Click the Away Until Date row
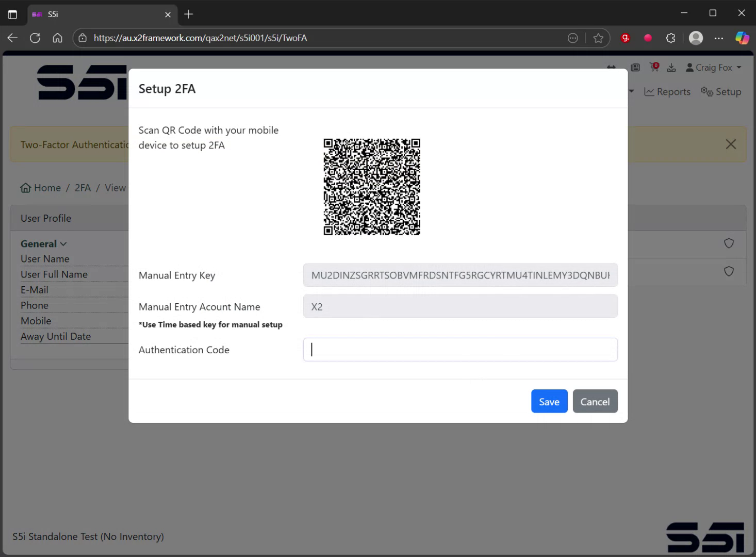The width and height of the screenshot is (756, 557). 74,336
